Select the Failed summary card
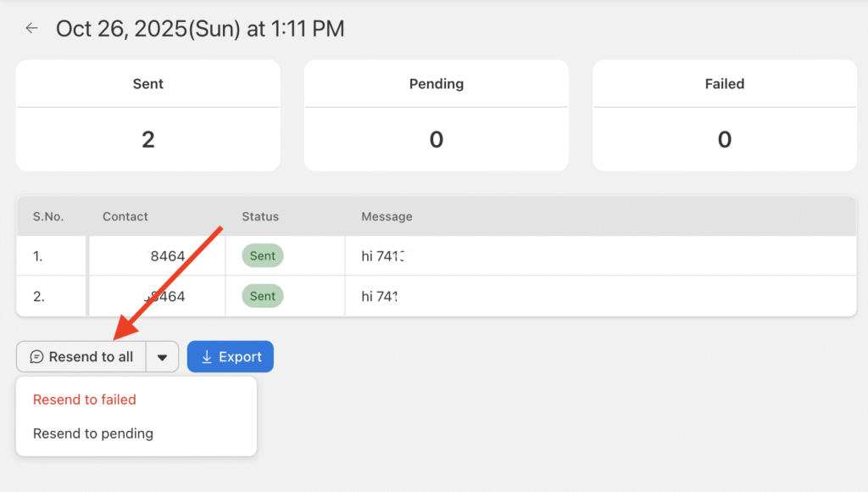 click(724, 115)
